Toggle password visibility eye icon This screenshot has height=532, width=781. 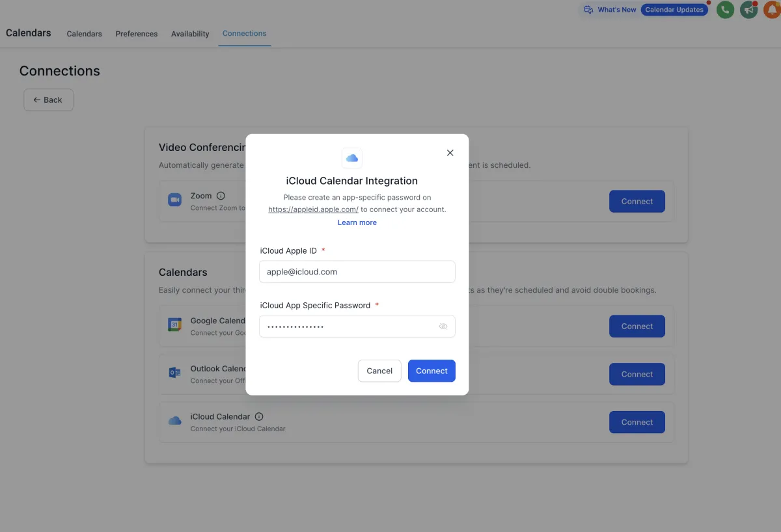pos(443,326)
